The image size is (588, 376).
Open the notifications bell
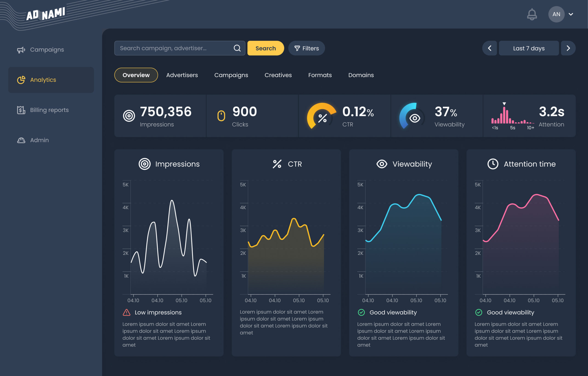click(x=532, y=14)
